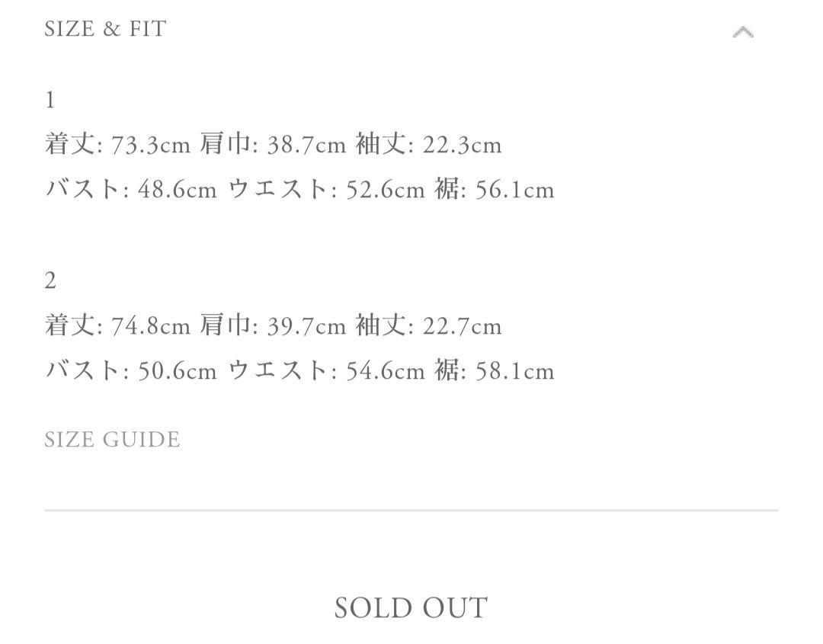Click the SOLD OUT button
The image size is (823, 644).
tap(411, 607)
